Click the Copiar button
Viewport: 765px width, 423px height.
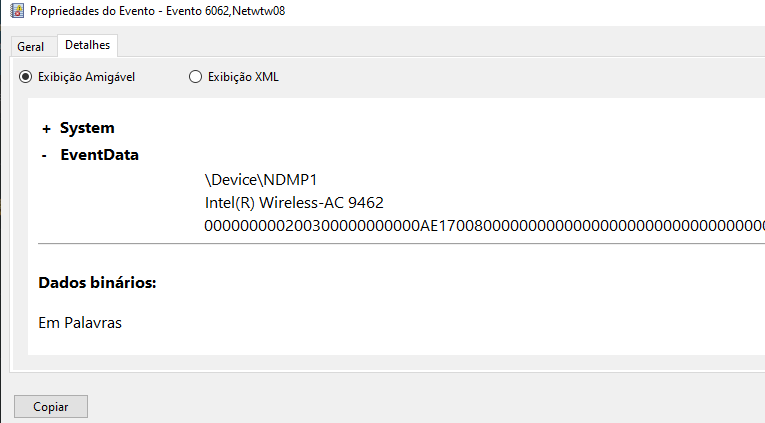[x=51, y=406]
